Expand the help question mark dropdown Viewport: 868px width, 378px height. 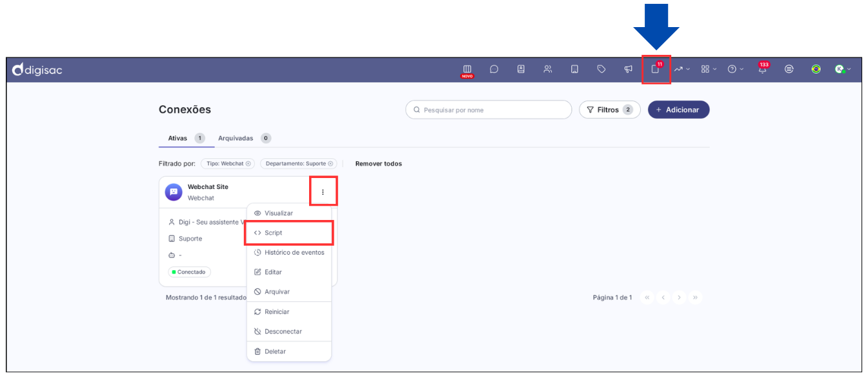735,69
